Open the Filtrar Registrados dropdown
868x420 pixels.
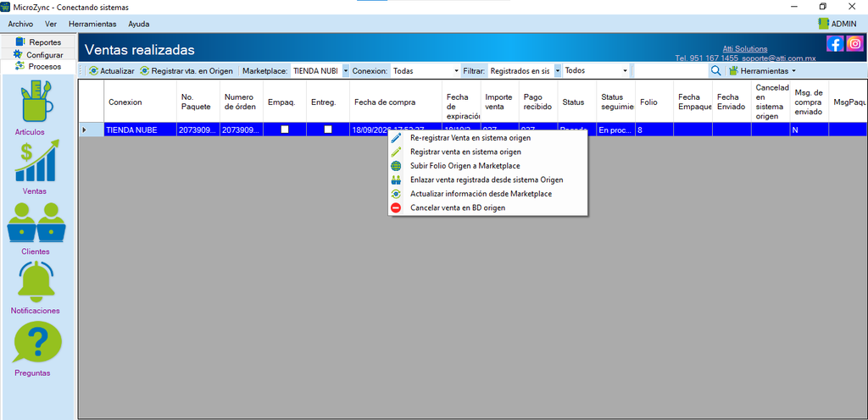(x=558, y=71)
